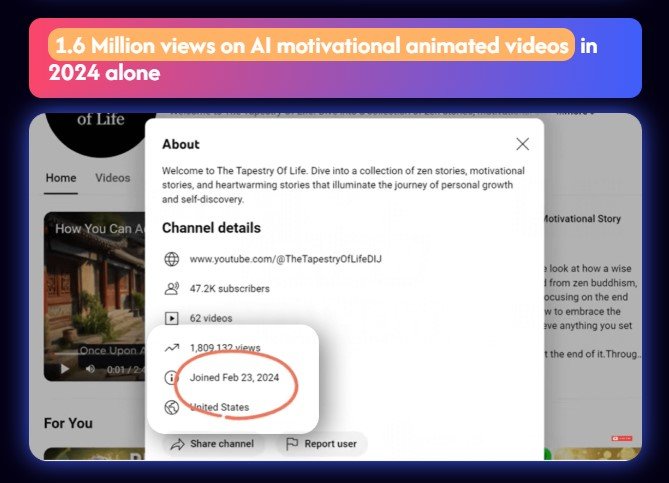This screenshot has width=669, height=483.
Task: Open the How You Can video thumbnail
Action: (x=95, y=290)
